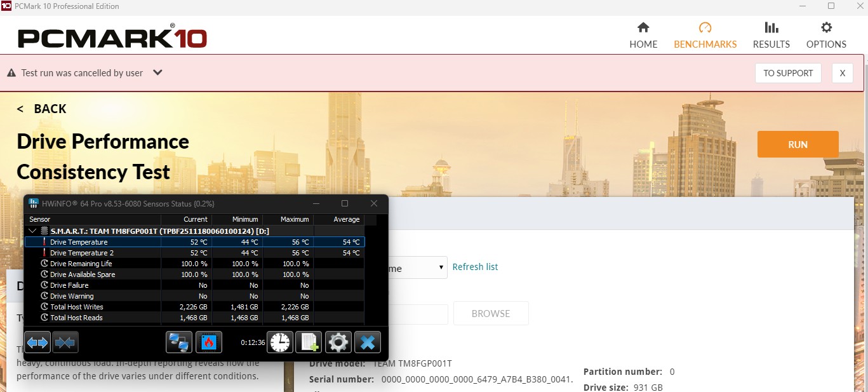The height and width of the screenshot is (392, 868).
Task: Click the Sensor column header in HWiNFO
Action: pos(93,219)
